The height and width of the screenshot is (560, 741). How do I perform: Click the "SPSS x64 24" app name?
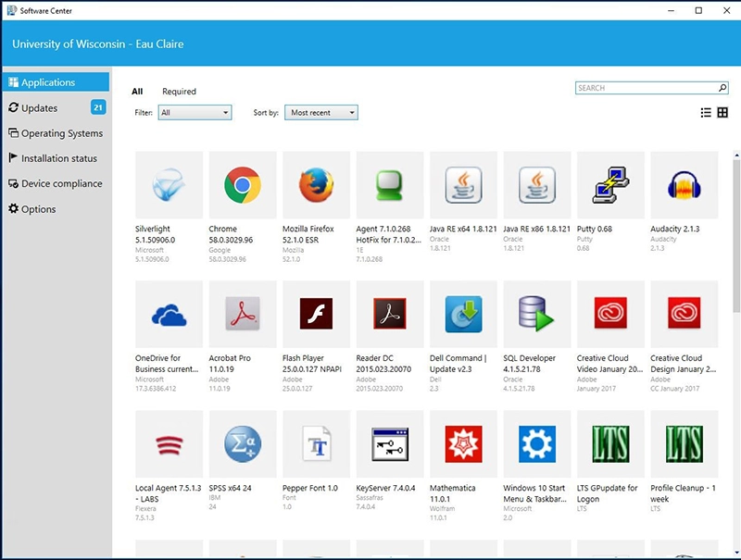[230, 488]
